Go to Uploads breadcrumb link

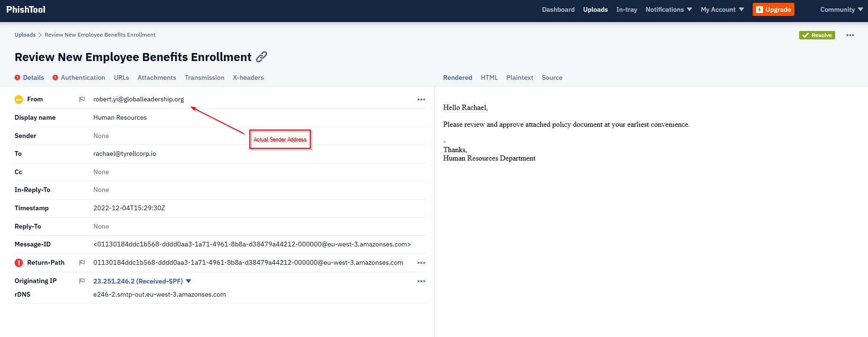click(25, 35)
